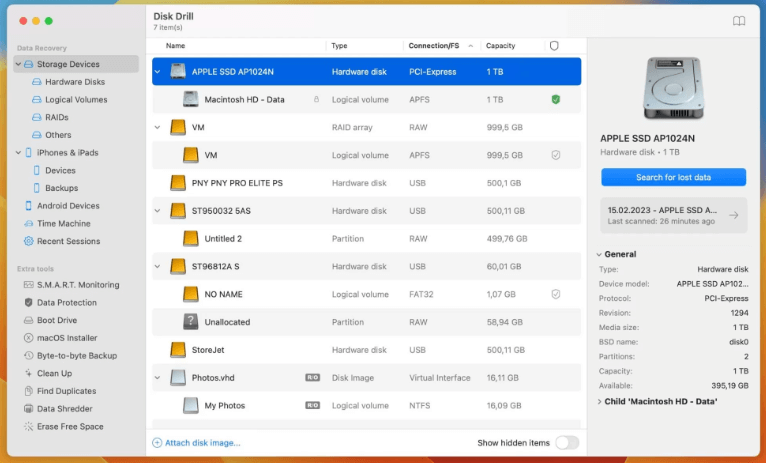Image resolution: width=766 pixels, height=463 pixels.
Task: Click the Find Duplicates icon
Action: coord(28,391)
